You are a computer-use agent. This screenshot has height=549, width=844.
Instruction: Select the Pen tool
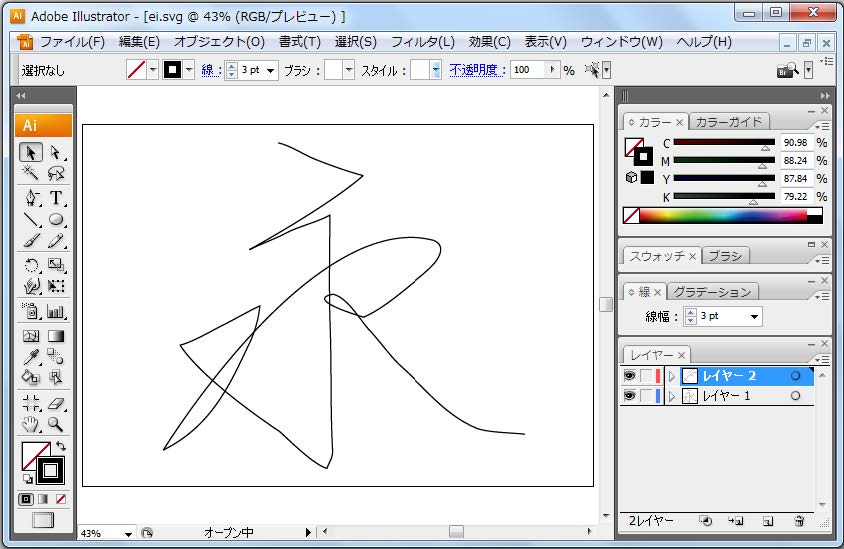click(x=32, y=197)
